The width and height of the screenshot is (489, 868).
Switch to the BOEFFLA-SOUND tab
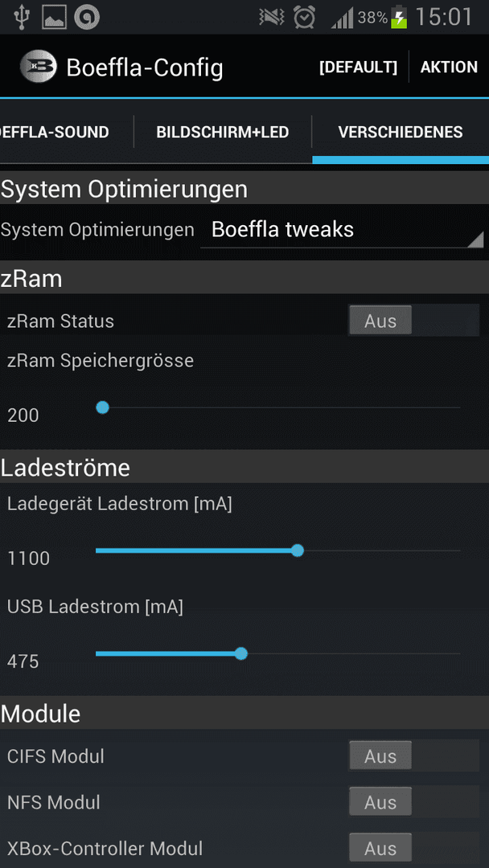click(x=54, y=133)
